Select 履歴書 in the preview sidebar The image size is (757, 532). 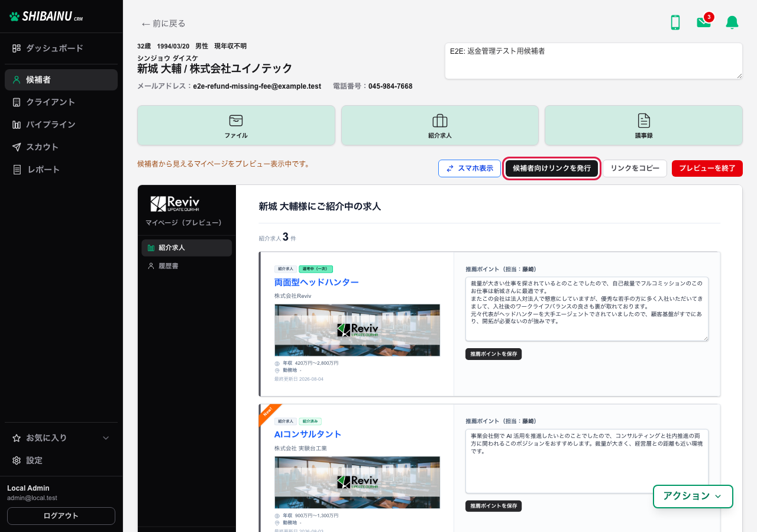click(187, 266)
